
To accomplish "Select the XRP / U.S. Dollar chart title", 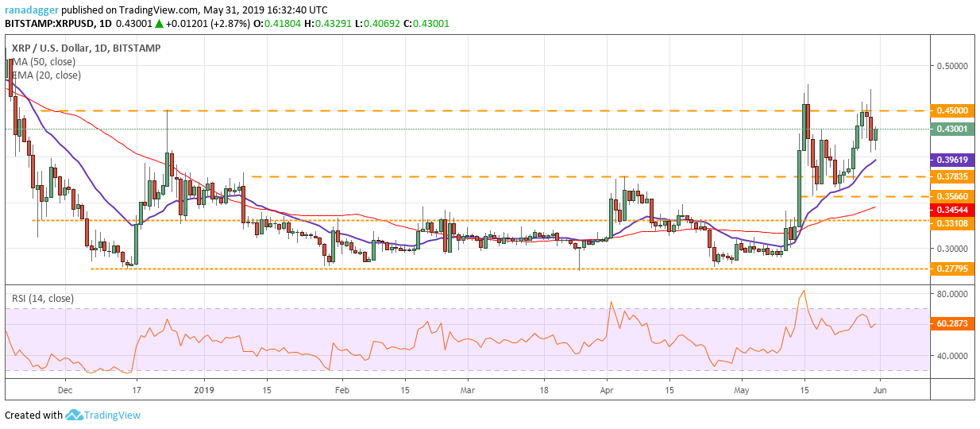I will [x=86, y=48].
